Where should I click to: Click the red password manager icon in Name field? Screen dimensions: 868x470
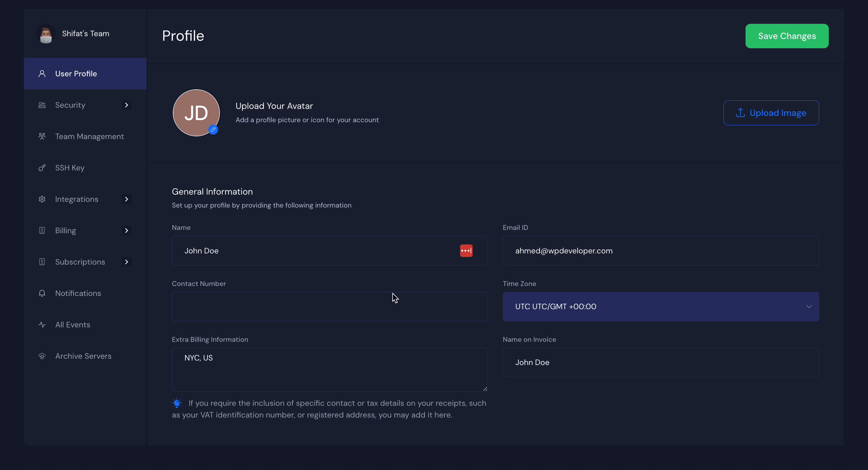point(466,250)
